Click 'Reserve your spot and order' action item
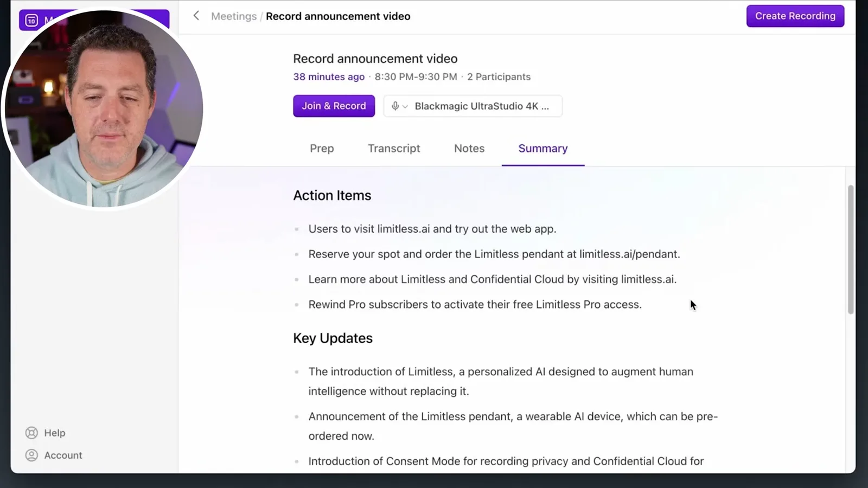 coord(494,254)
